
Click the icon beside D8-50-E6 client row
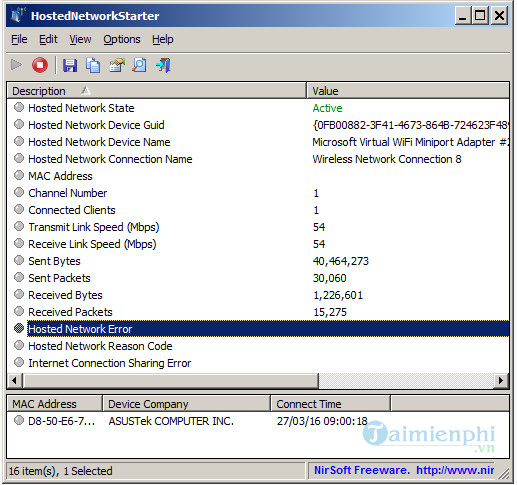point(19,420)
